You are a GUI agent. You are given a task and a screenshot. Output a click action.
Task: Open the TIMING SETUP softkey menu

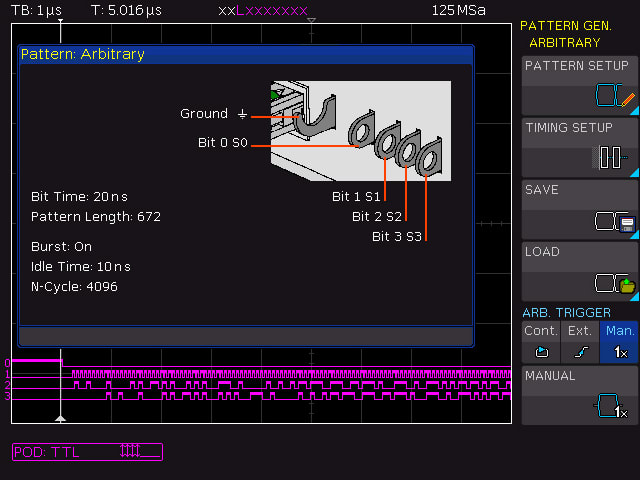click(580, 148)
